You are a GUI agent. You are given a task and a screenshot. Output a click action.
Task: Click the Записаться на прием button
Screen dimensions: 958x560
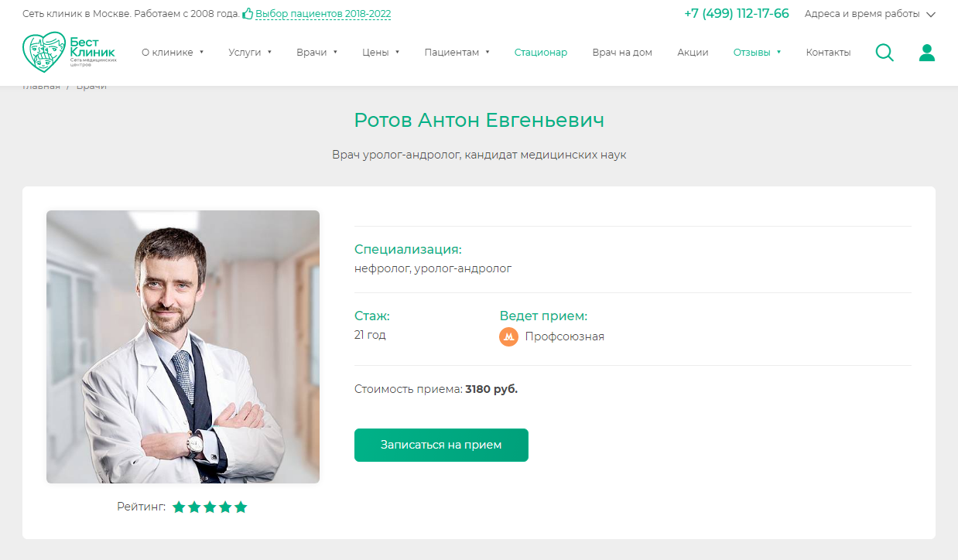[x=441, y=446]
